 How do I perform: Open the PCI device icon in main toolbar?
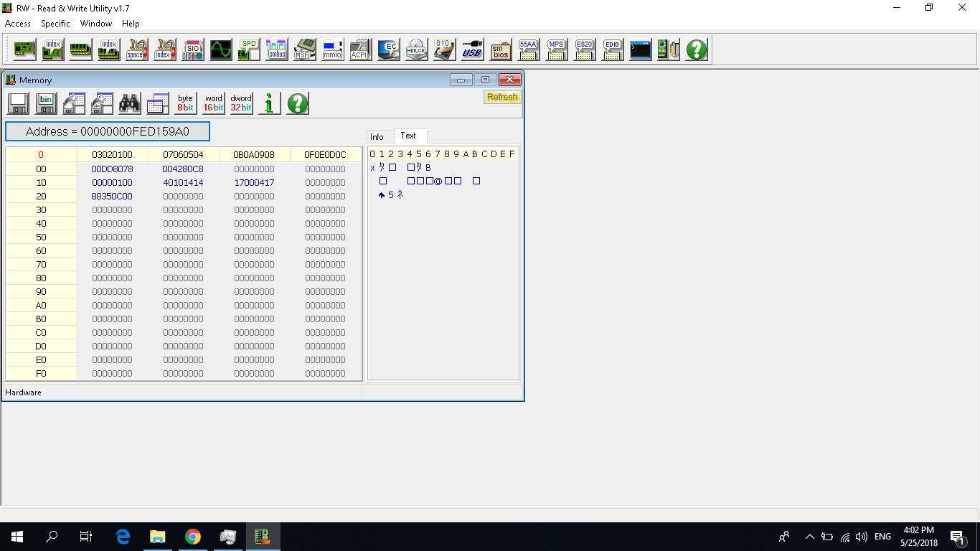click(25, 50)
